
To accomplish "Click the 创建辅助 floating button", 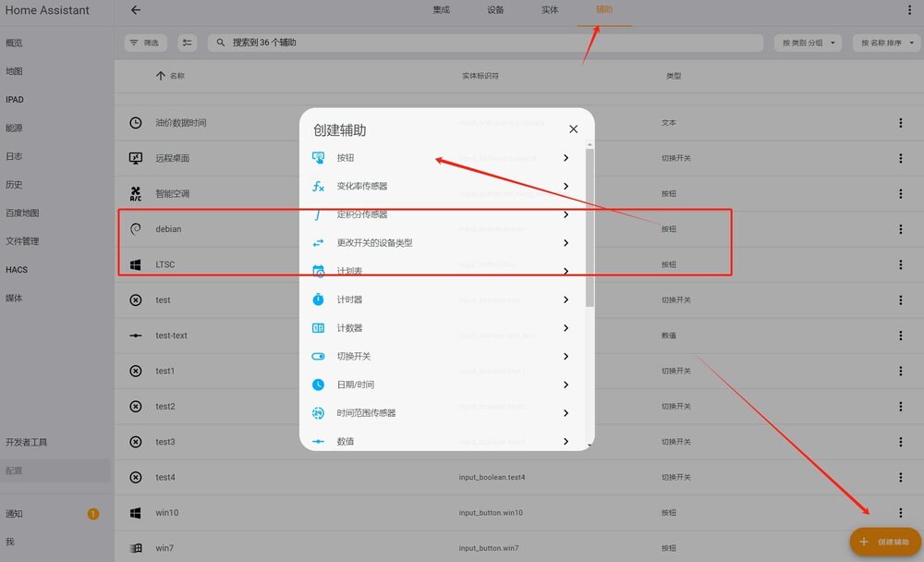I will click(886, 542).
